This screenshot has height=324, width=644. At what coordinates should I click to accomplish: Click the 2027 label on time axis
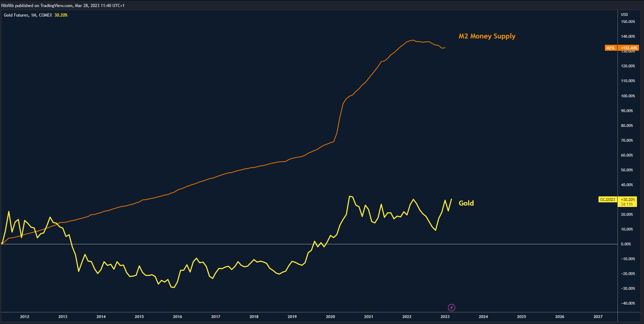(x=598, y=317)
